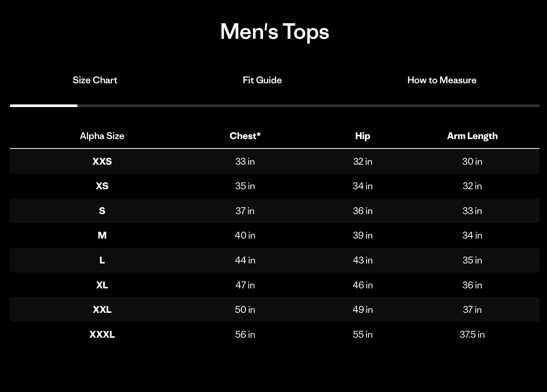Open the How to Measure tab
This screenshot has height=392, width=547.
click(442, 80)
